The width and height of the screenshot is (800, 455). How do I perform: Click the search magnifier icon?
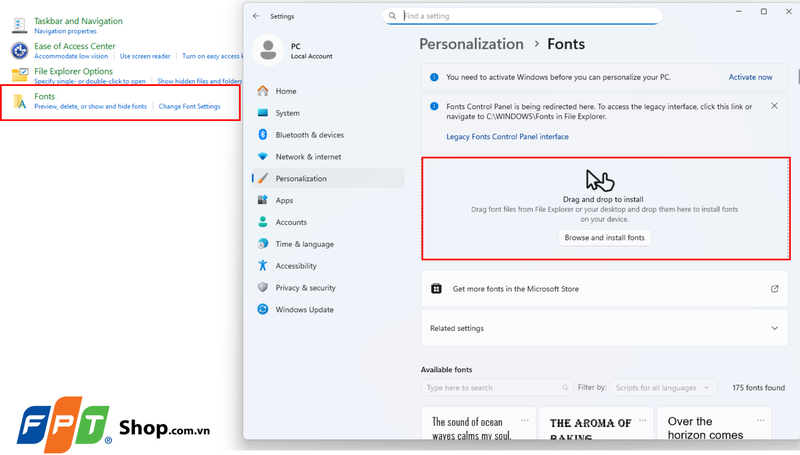[x=393, y=16]
